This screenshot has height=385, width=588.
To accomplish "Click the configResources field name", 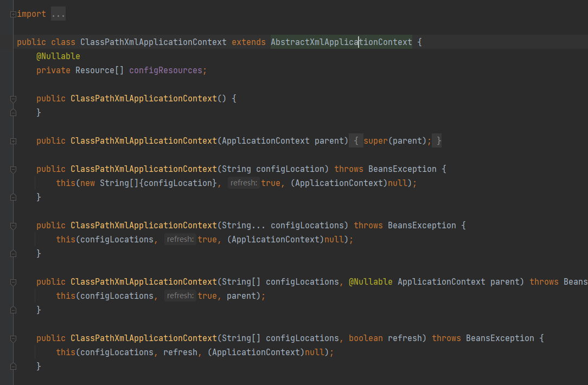I will [165, 70].
